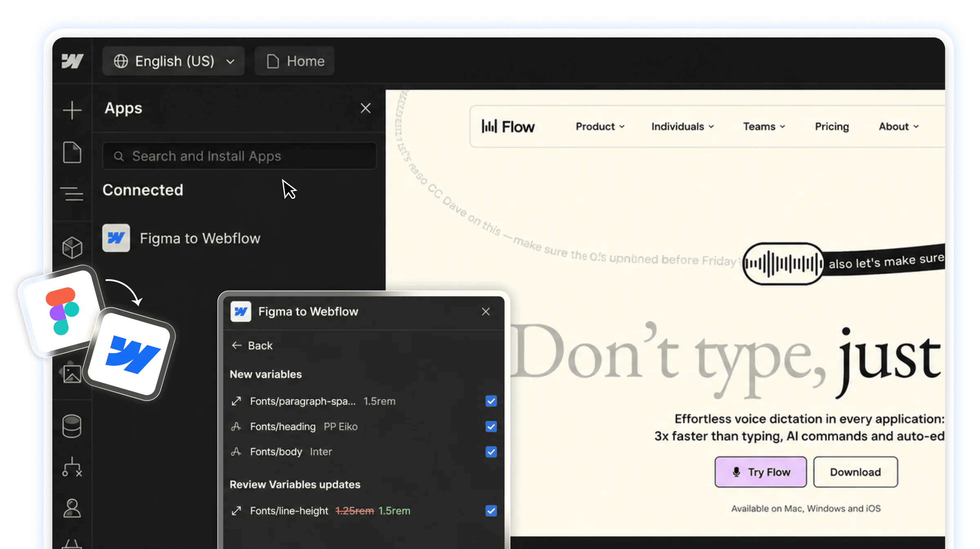Click the audio waveform pill in the hero

783,264
